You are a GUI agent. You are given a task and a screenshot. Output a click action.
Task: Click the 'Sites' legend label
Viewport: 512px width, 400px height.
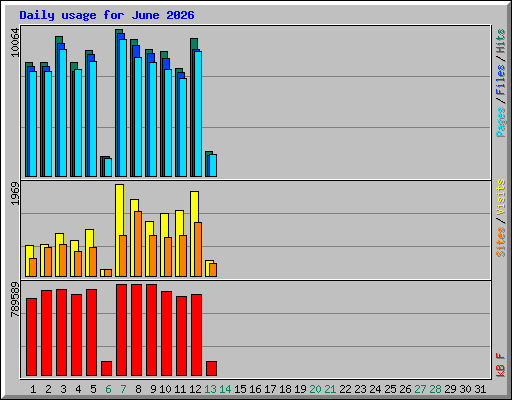click(x=500, y=242)
